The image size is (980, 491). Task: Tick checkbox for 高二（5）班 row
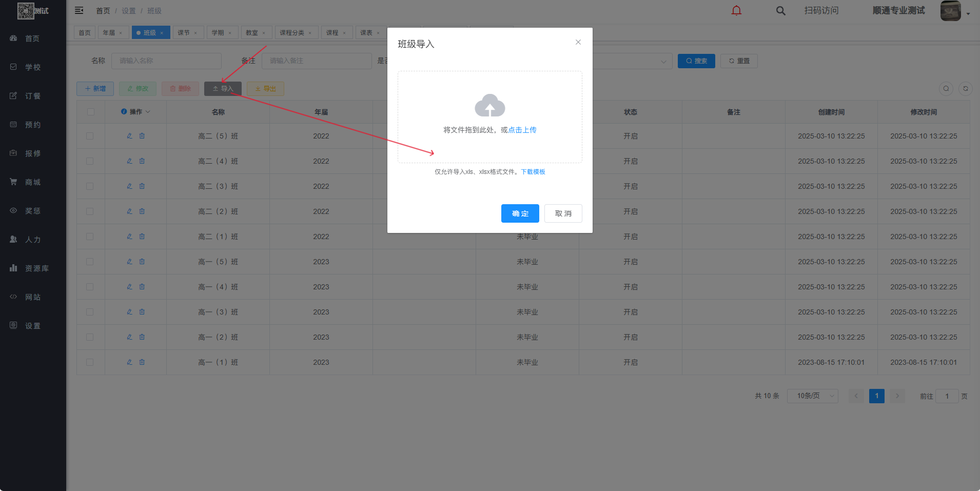(x=90, y=136)
